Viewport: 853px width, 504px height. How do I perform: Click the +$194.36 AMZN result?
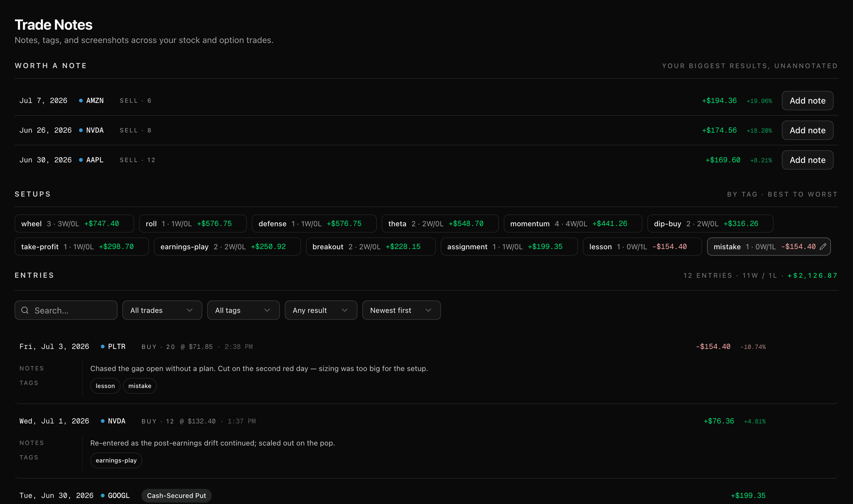tap(719, 101)
